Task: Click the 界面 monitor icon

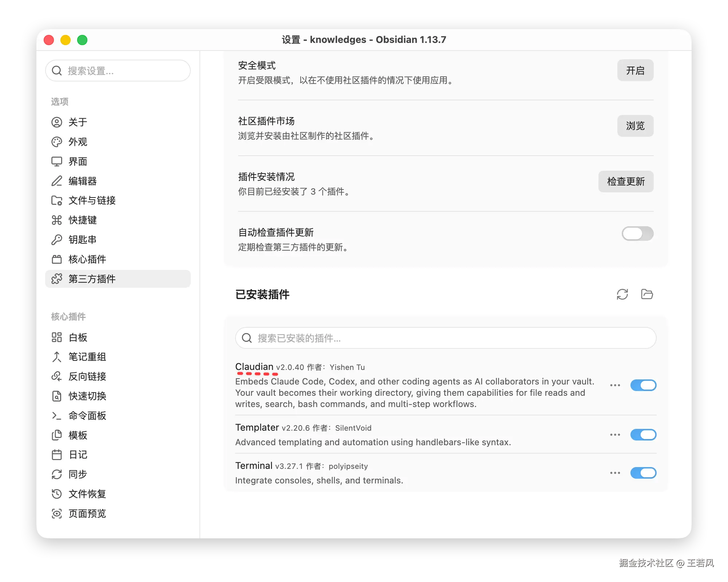Action: click(57, 162)
